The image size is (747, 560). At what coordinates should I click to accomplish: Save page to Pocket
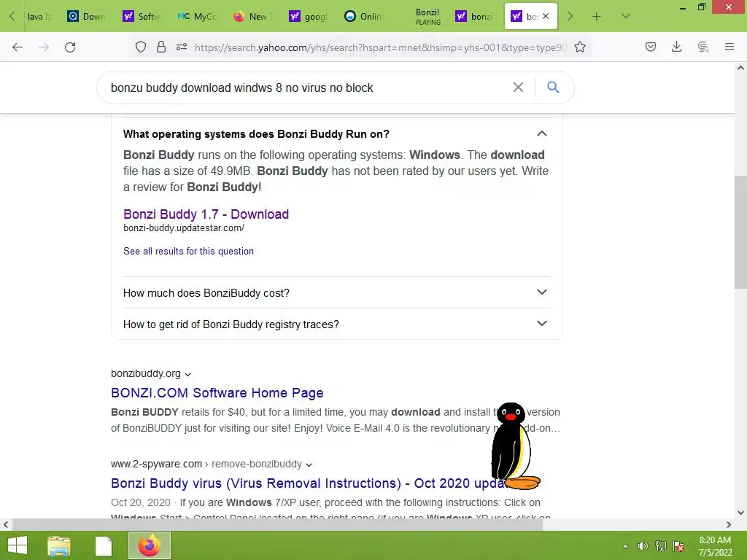651,47
